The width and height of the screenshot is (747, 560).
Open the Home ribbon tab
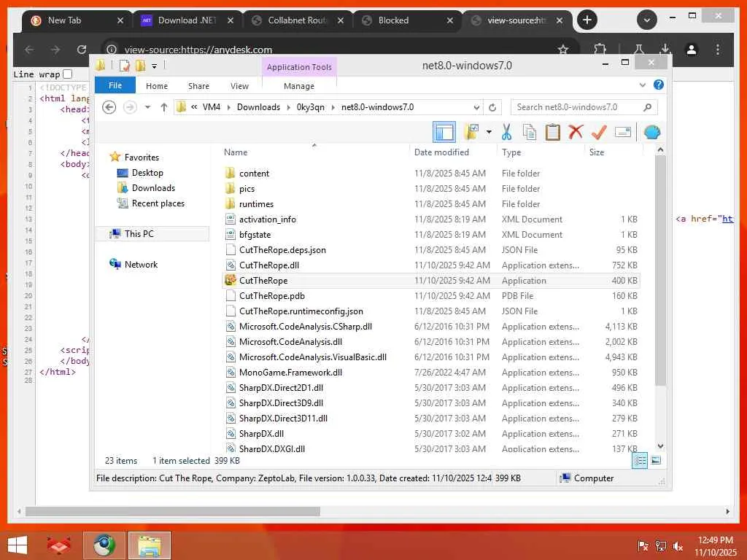[157, 86]
